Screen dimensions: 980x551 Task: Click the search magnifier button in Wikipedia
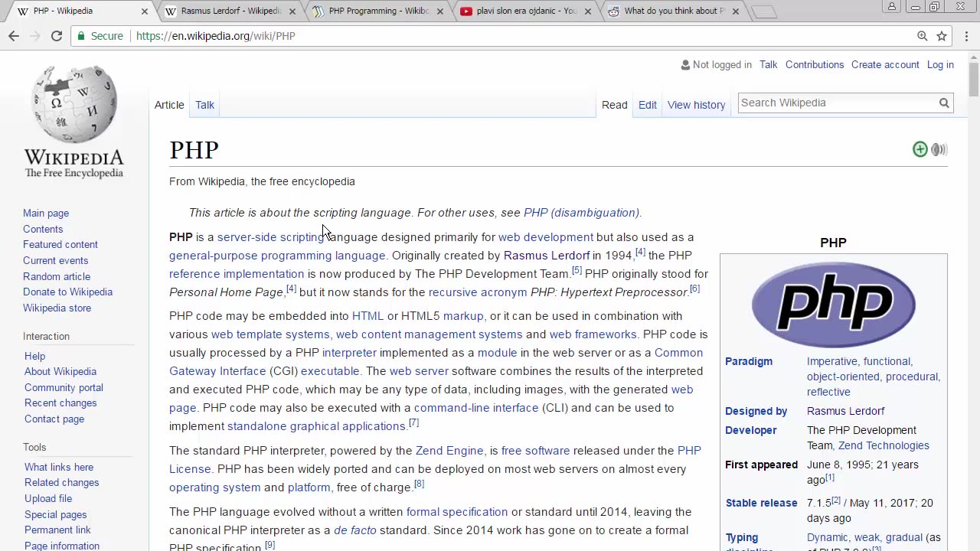pyautogui.click(x=944, y=103)
